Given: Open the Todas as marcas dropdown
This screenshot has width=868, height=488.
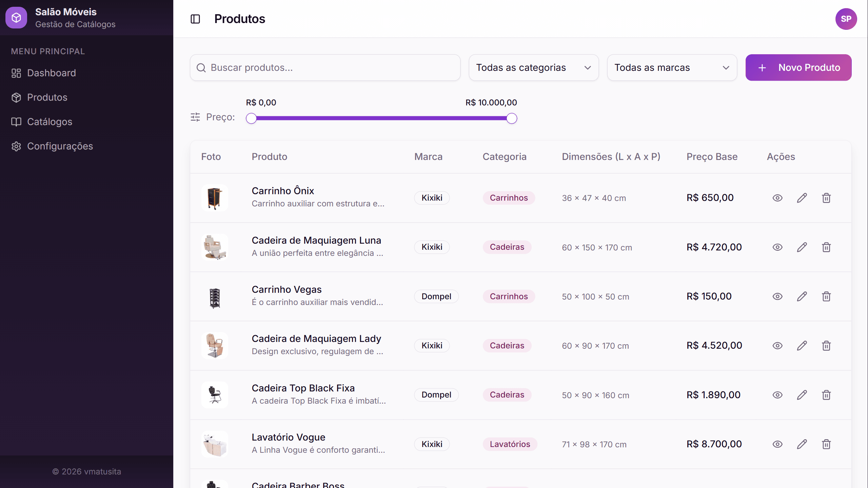Looking at the screenshot, I should point(672,67).
